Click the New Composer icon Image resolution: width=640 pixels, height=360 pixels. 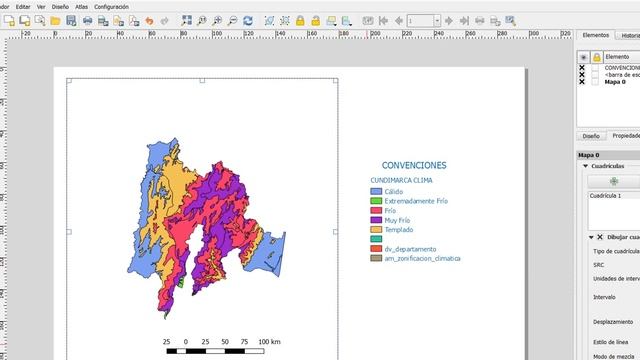tap(9, 20)
